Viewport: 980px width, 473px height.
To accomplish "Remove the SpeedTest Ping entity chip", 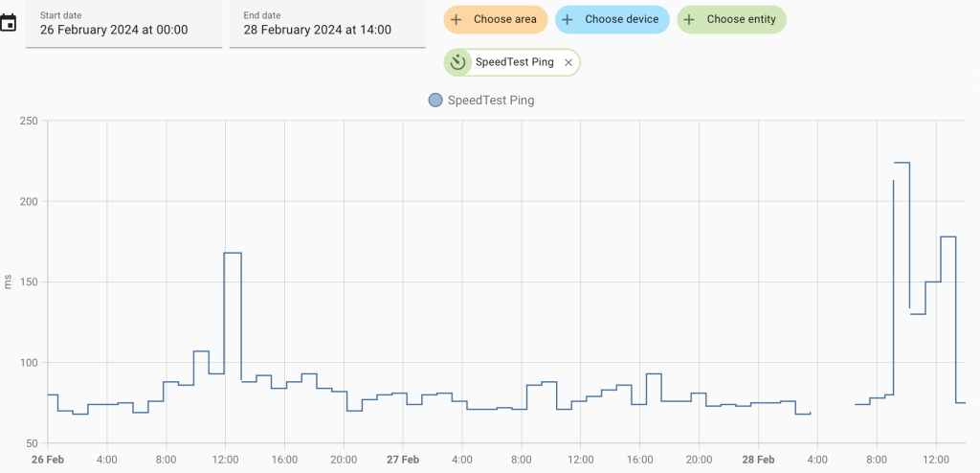I will (568, 62).
